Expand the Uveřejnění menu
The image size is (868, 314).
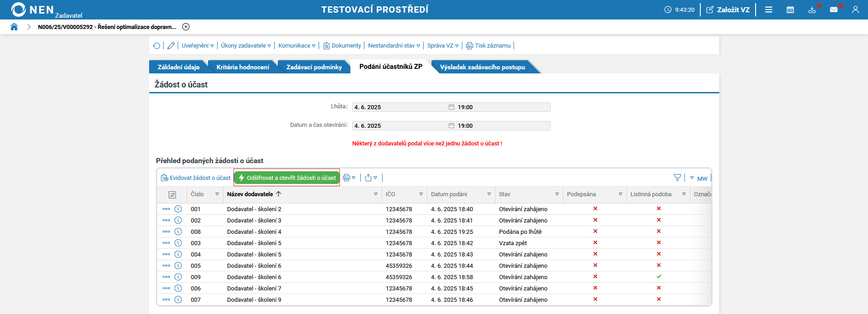198,46
